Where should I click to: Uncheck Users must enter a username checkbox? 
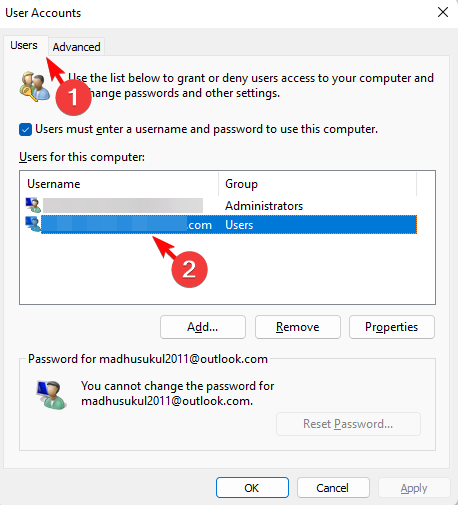25,129
